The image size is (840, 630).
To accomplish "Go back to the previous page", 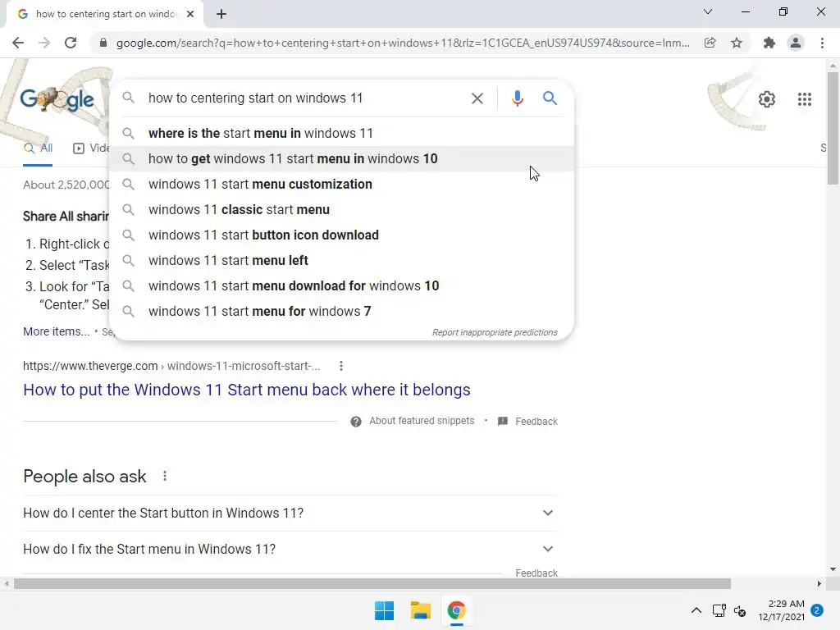I will (x=18, y=43).
